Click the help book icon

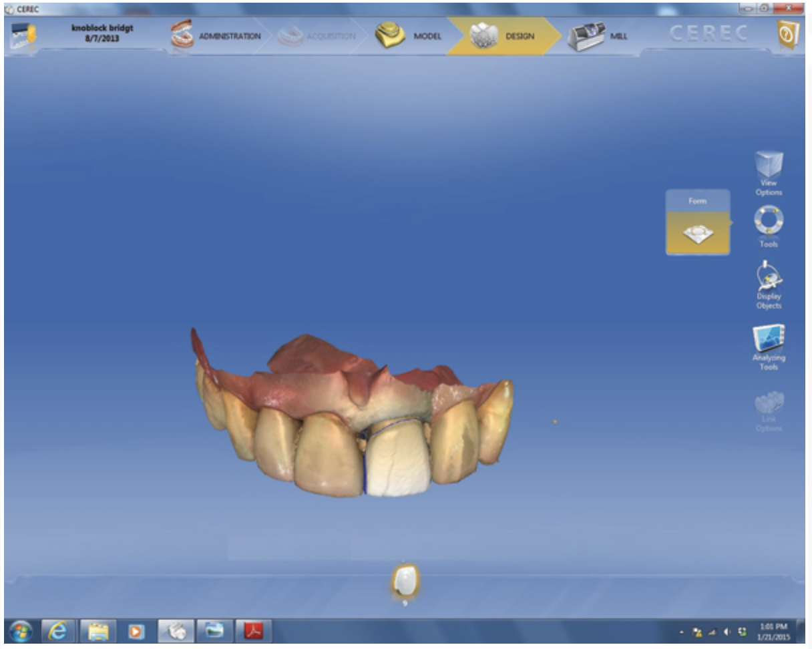coord(788,35)
